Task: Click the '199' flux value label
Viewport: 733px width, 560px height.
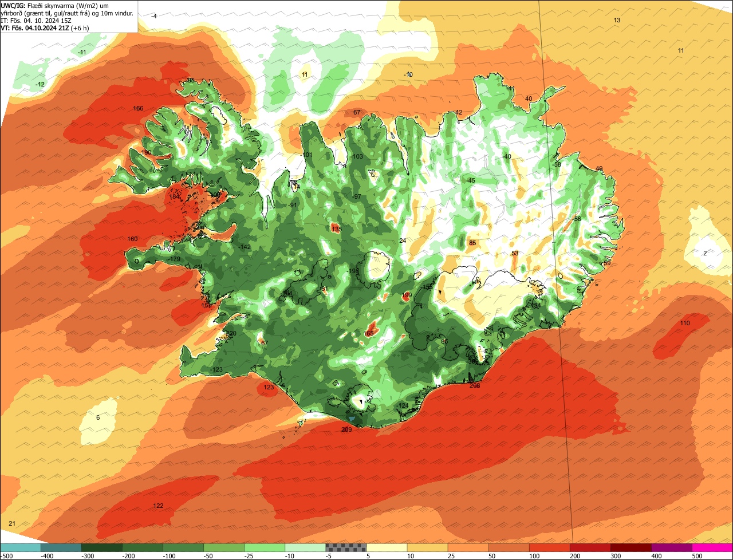Action: pos(407,295)
